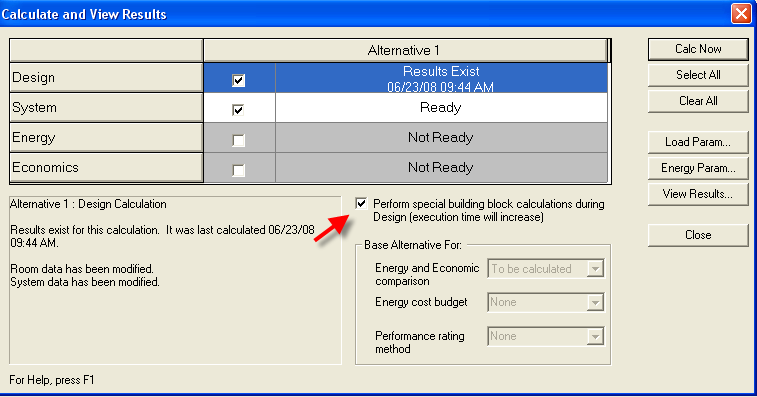Screen dimensions: 757x397
Task: Click the Energy 'Not Ready' status cell
Action: click(441, 137)
